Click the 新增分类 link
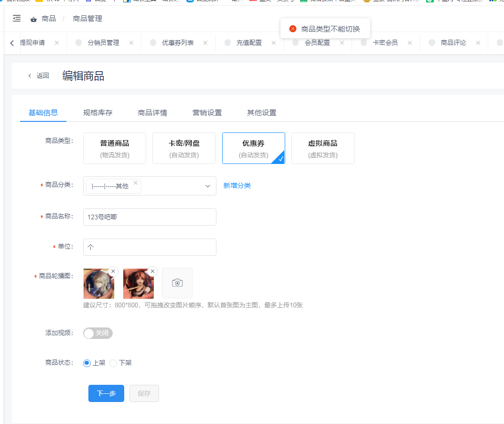The height and width of the screenshot is (424, 504). (237, 185)
